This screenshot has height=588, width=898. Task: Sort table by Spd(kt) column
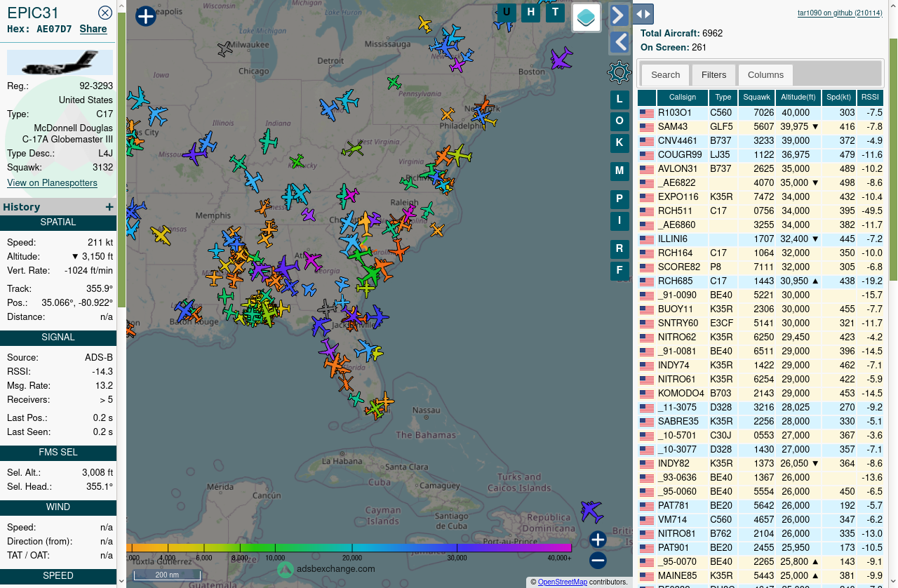click(x=838, y=98)
